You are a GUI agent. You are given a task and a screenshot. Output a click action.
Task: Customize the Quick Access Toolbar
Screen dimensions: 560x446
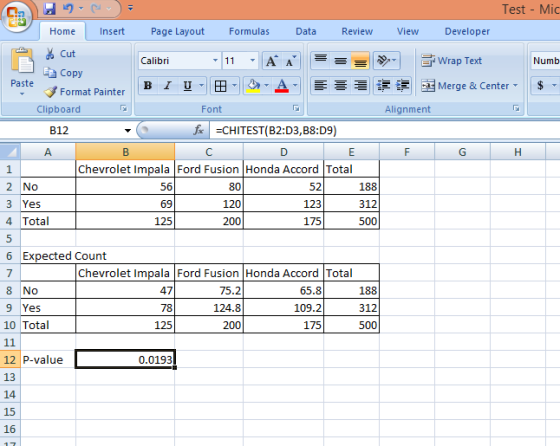[x=130, y=8]
